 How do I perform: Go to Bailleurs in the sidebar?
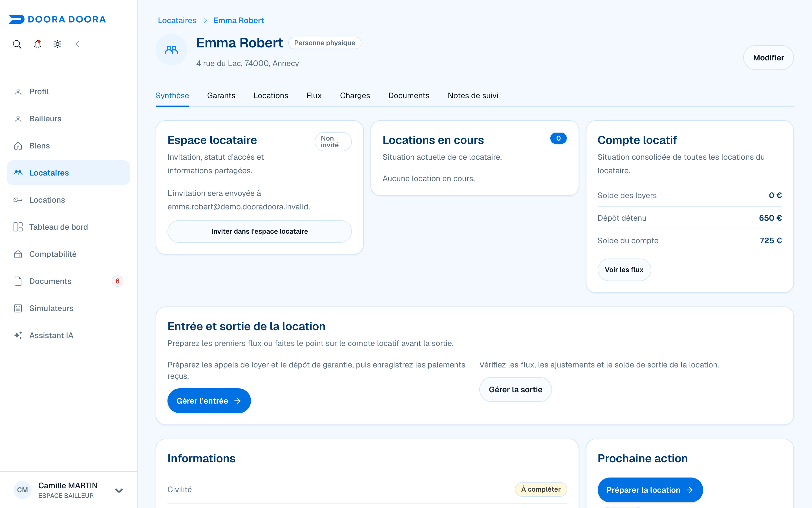69,119
